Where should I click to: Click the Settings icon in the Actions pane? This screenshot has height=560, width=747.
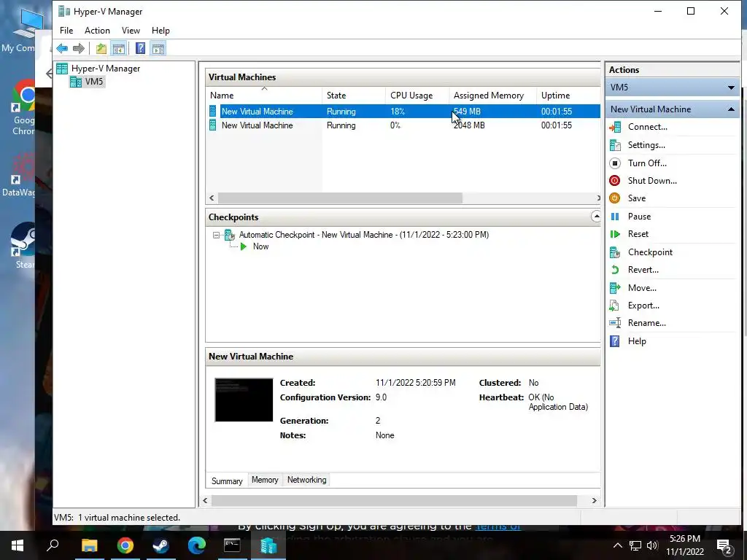pos(615,145)
